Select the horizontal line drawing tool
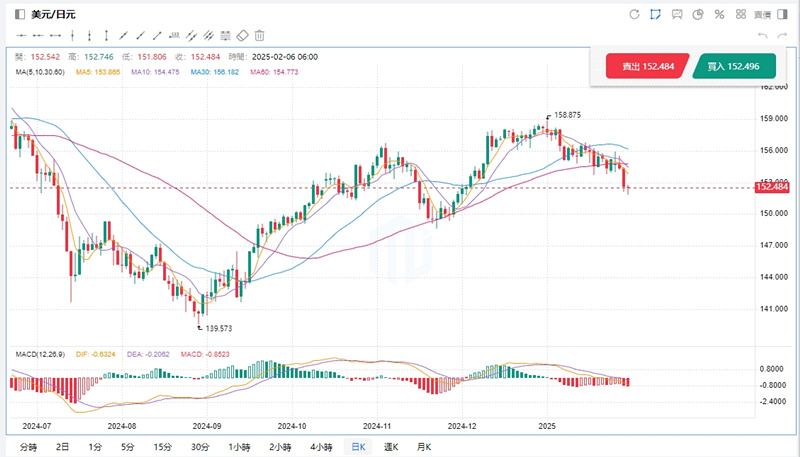The height and width of the screenshot is (457, 800). tap(20, 35)
